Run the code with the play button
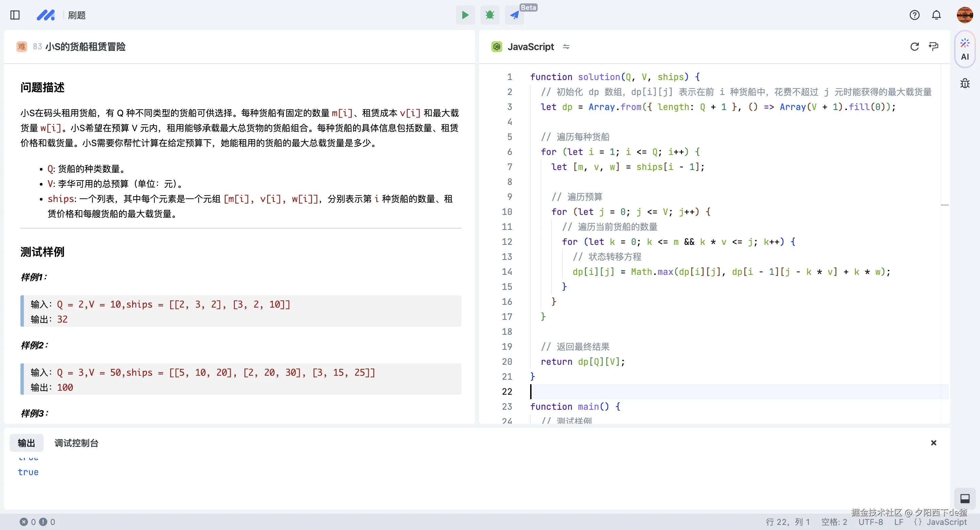Image resolution: width=980 pixels, height=530 pixels. (x=465, y=15)
